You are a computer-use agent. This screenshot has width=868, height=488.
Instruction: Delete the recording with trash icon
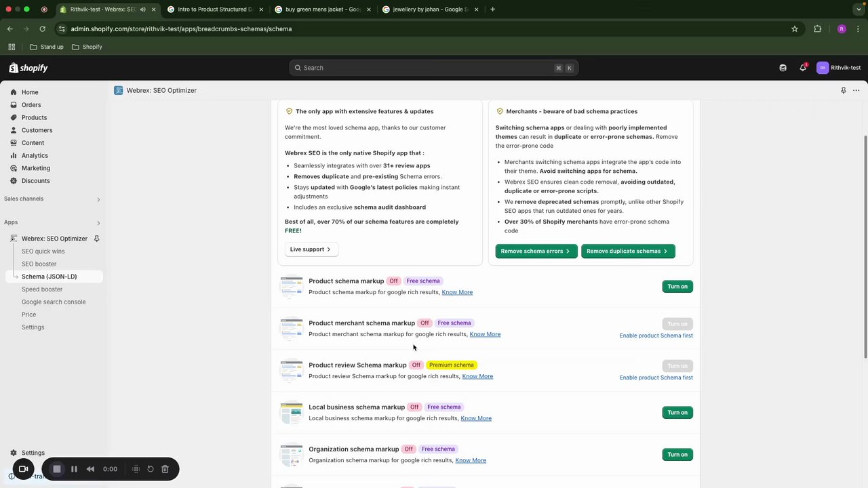point(165,469)
